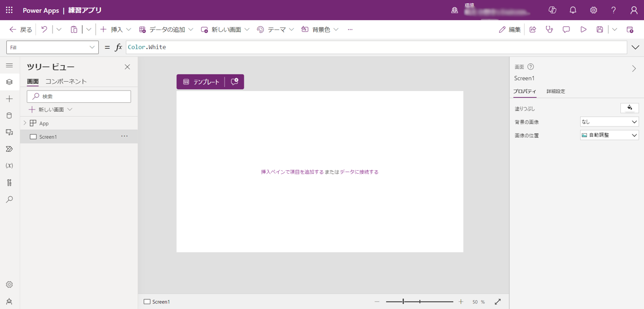Open the Data cylinder icon in left rail
Image resolution: width=644 pixels, height=309 pixels.
click(9, 116)
